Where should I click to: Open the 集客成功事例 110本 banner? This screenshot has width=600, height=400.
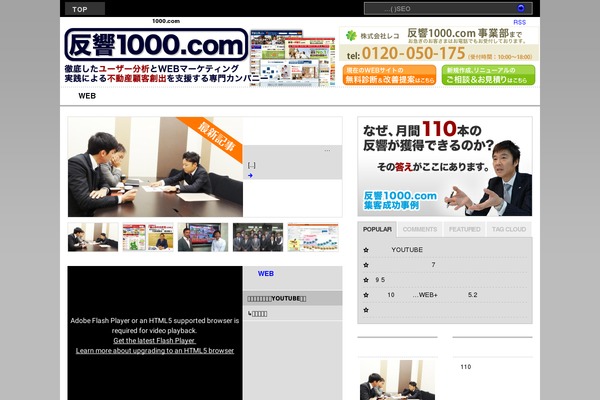(x=445, y=167)
